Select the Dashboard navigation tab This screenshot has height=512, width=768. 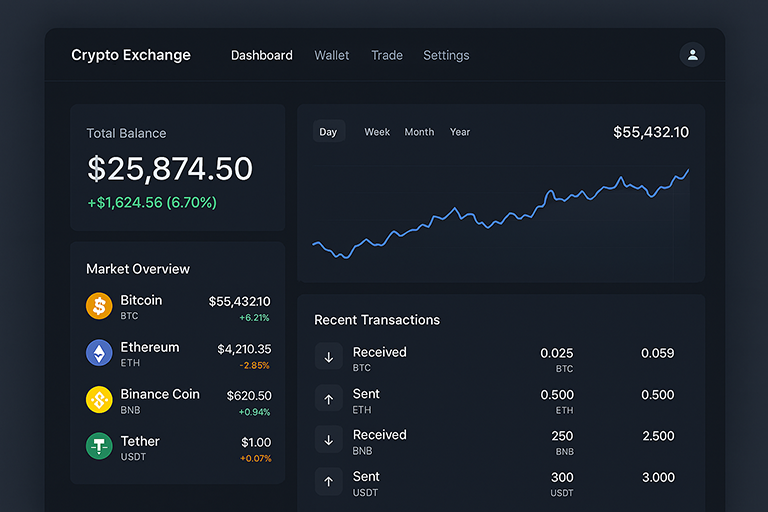pos(262,55)
